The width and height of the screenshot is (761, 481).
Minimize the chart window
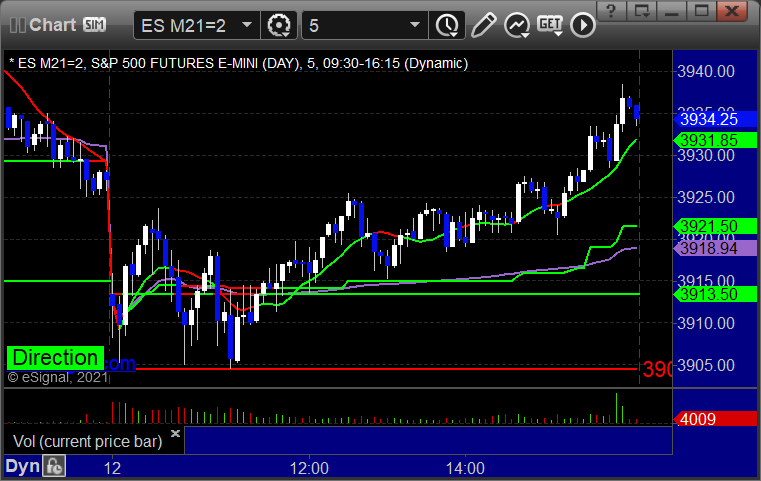671,11
